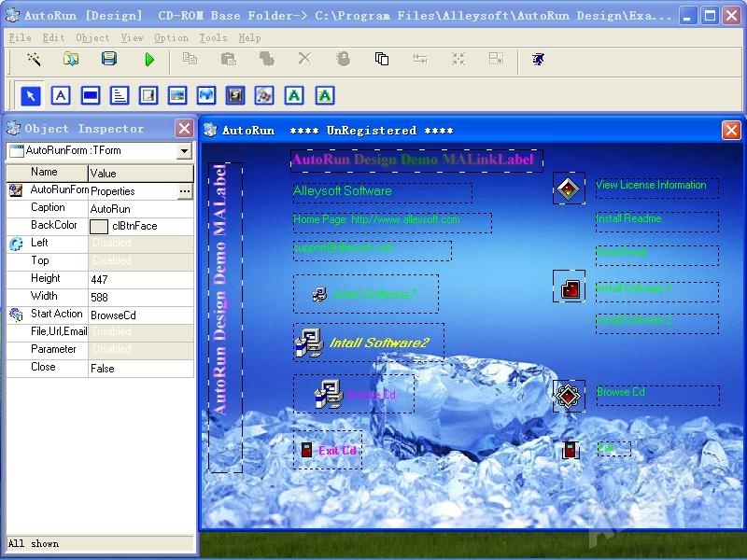Click the 'View License Information' label

651,186
